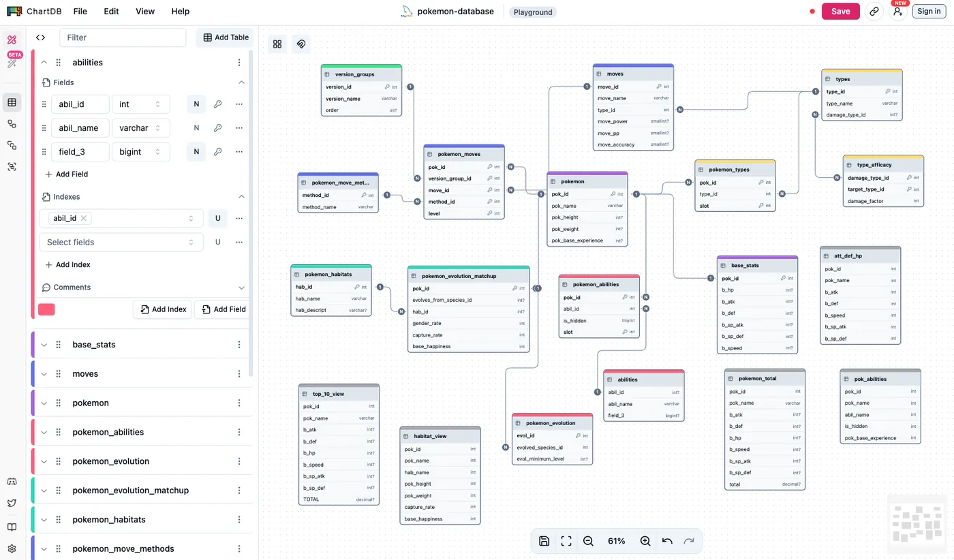The width and height of the screenshot is (954, 560).
Task: Toggle nullable N for abil_name field
Action: (196, 128)
